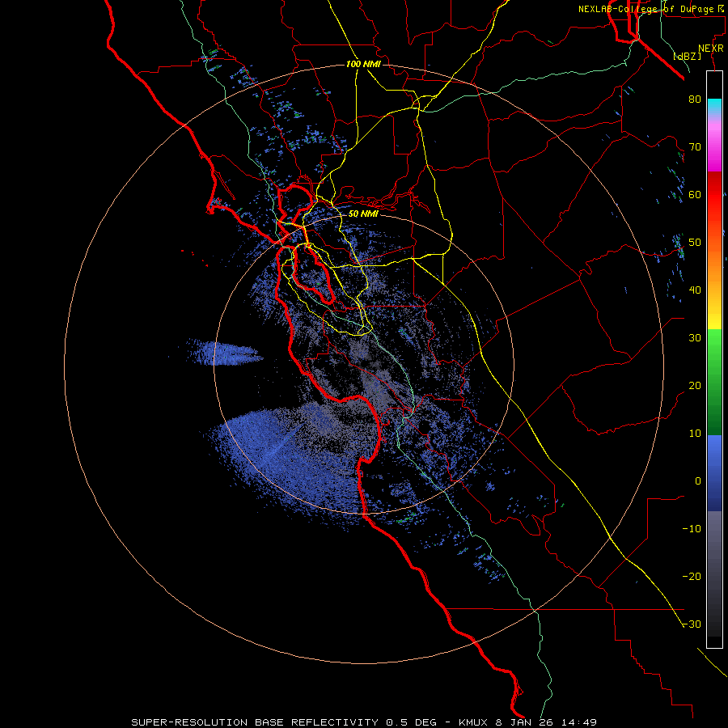Click the "[dBZ]" unit label above the scale
Viewport: 728px width, 728px height.
[687, 56]
